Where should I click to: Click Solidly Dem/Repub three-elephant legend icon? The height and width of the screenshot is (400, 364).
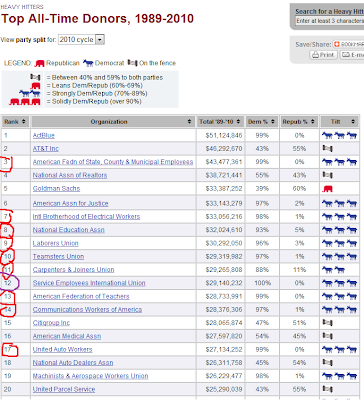coord(25,101)
